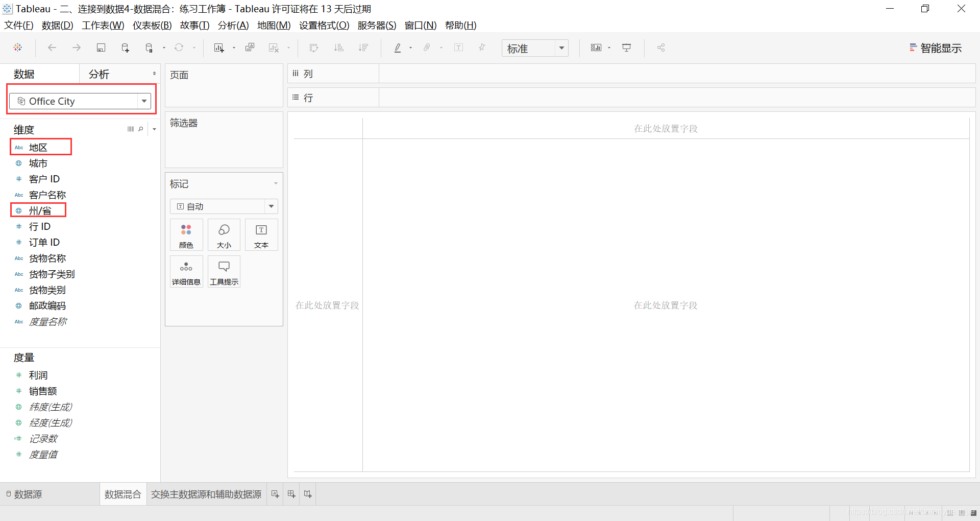Click the Color mark card button
The width and height of the screenshot is (980, 521).
pos(186,235)
